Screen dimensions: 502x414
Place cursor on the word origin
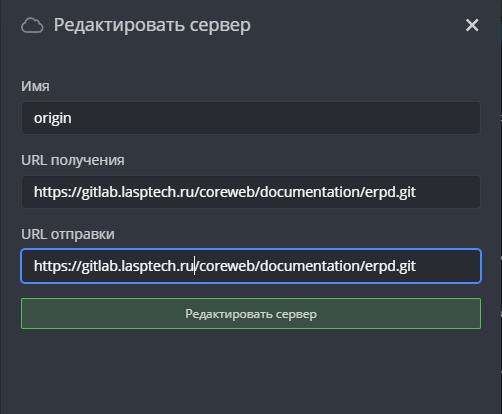tap(52, 118)
